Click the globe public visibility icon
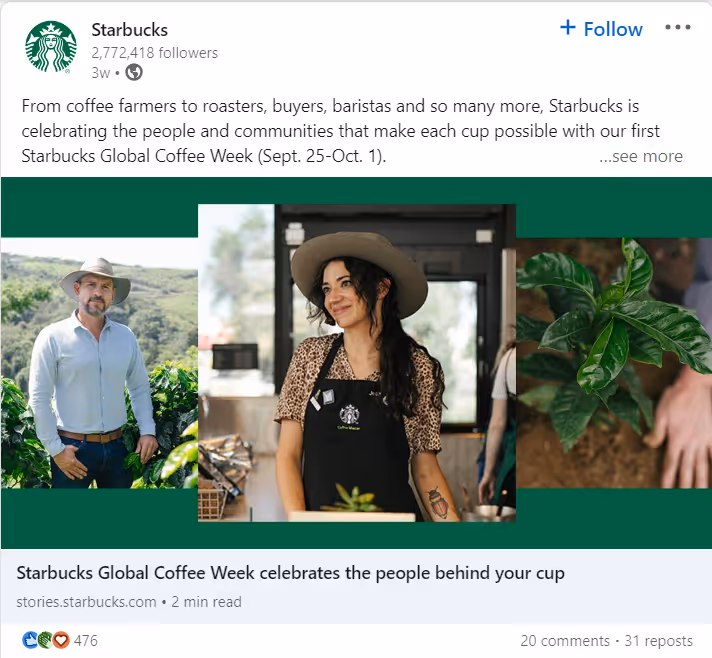 [134, 72]
